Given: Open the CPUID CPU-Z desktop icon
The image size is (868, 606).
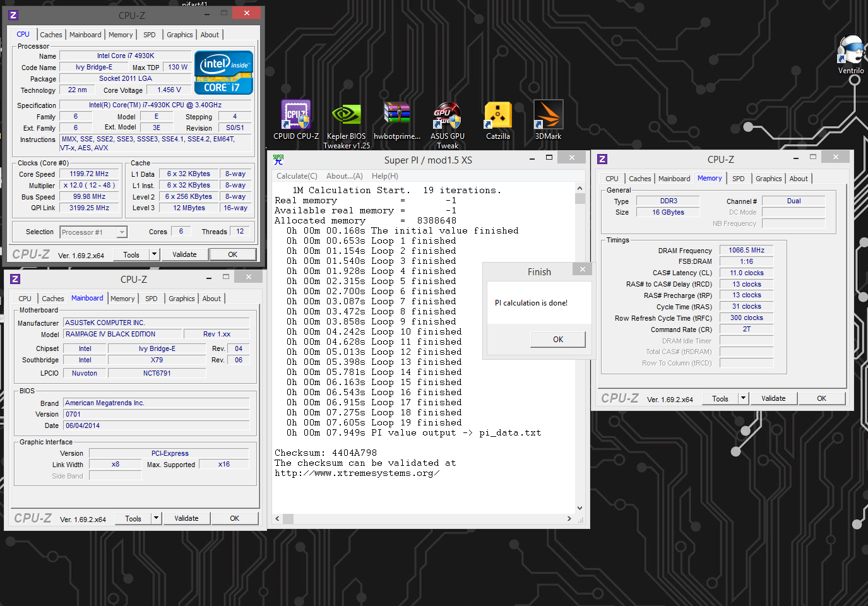Looking at the screenshot, I should pyautogui.click(x=296, y=120).
